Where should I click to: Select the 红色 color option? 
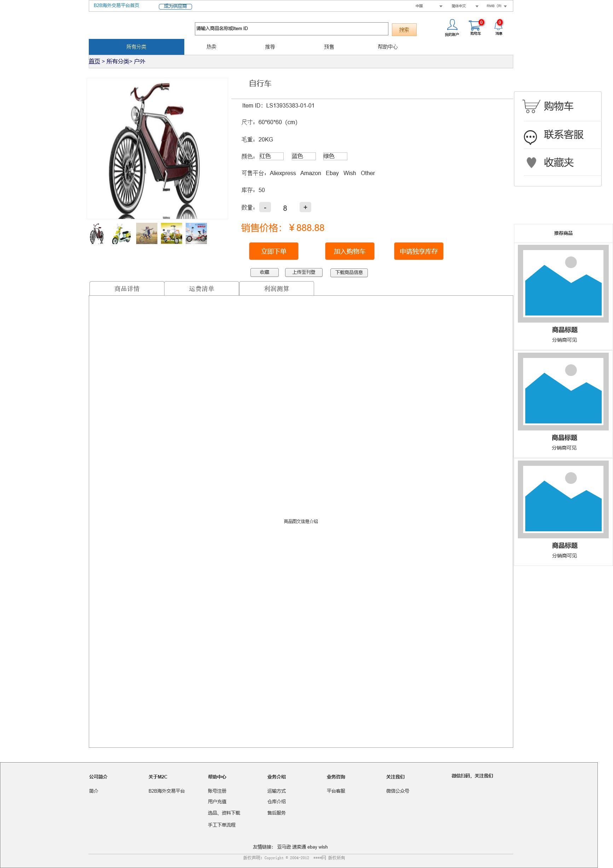click(x=272, y=156)
